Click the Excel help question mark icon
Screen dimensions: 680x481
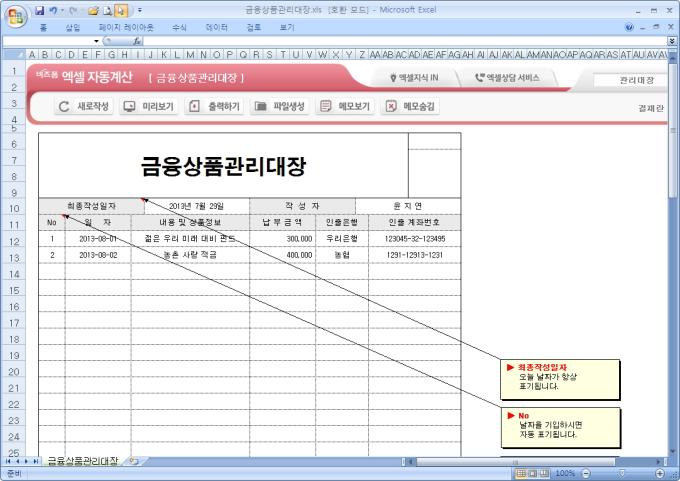coord(629,27)
